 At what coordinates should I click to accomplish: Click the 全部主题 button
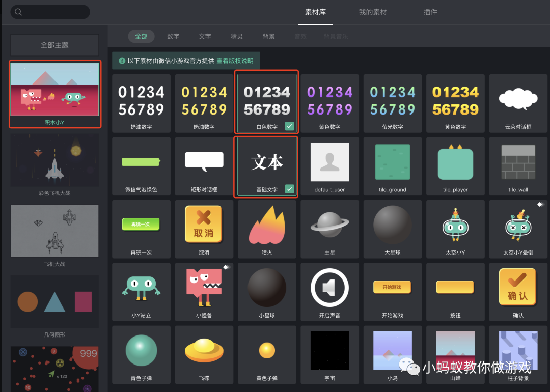click(54, 45)
